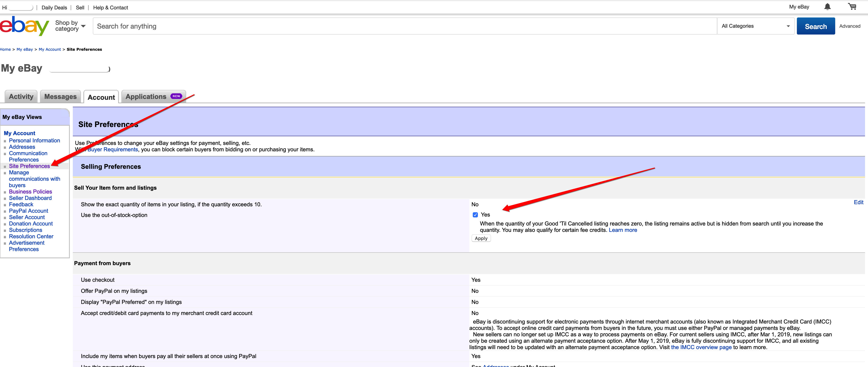Click the blue Search button

point(815,26)
